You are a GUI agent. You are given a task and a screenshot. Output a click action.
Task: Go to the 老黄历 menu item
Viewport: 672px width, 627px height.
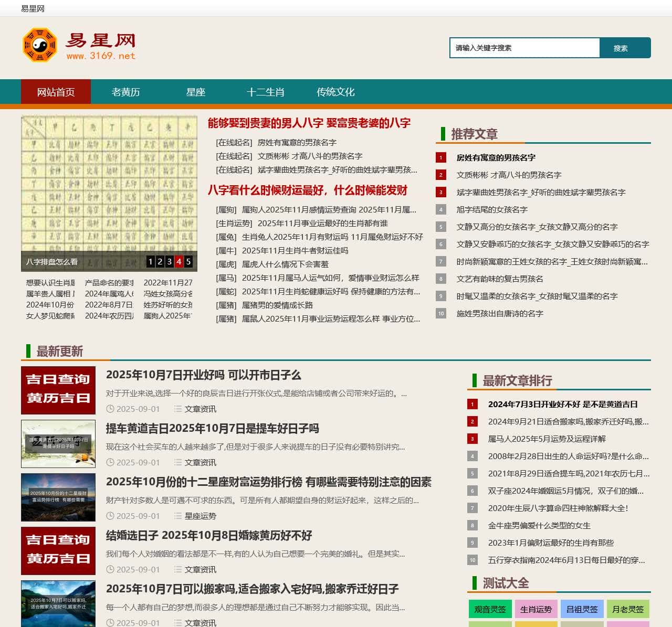tap(125, 92)
